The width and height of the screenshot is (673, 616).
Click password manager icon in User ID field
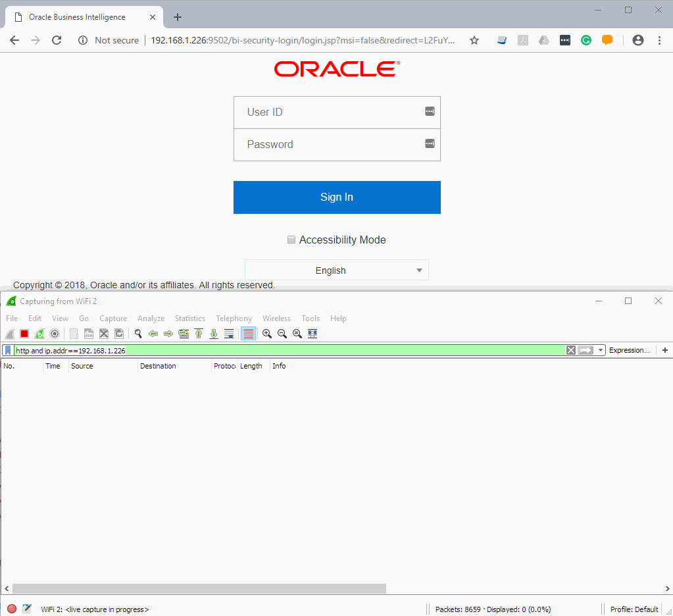tap(430, 111)
